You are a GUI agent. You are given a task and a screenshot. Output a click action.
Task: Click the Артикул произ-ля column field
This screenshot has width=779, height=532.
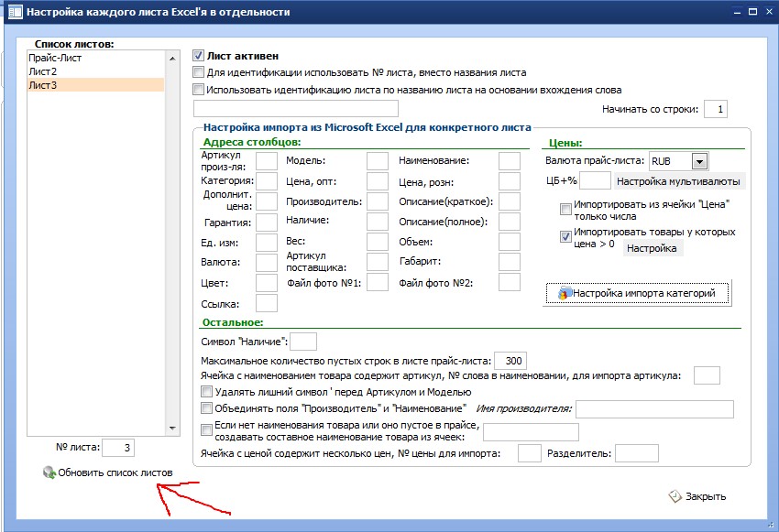pos(267,161)
